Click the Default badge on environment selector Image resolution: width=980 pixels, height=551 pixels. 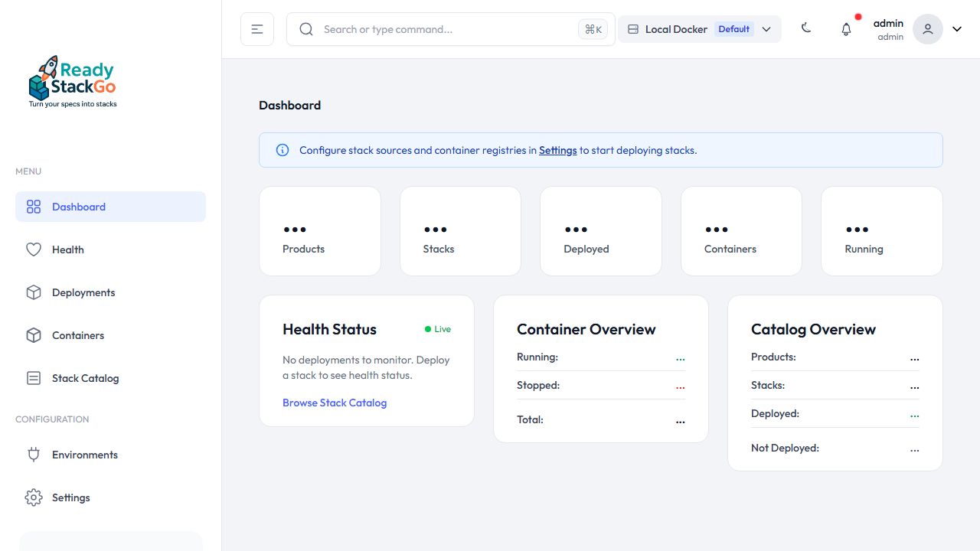(x=733, y=28)
